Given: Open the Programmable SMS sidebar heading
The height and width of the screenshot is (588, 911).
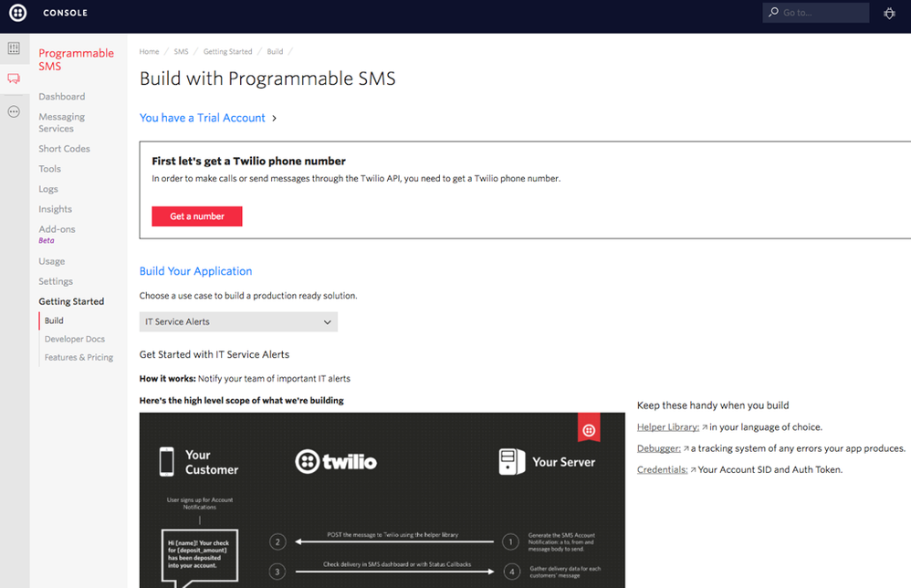Looking at the screenshot, I should click(76, 59).
